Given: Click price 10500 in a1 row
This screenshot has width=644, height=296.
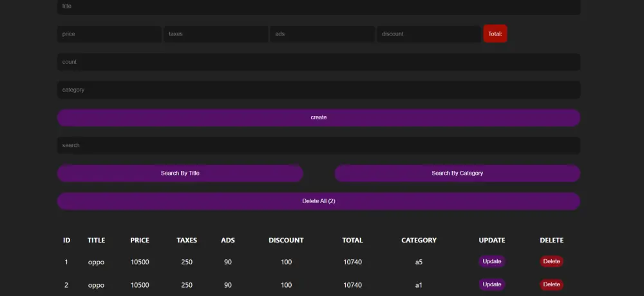Looking at the screenshot, I should pos(140,285).
